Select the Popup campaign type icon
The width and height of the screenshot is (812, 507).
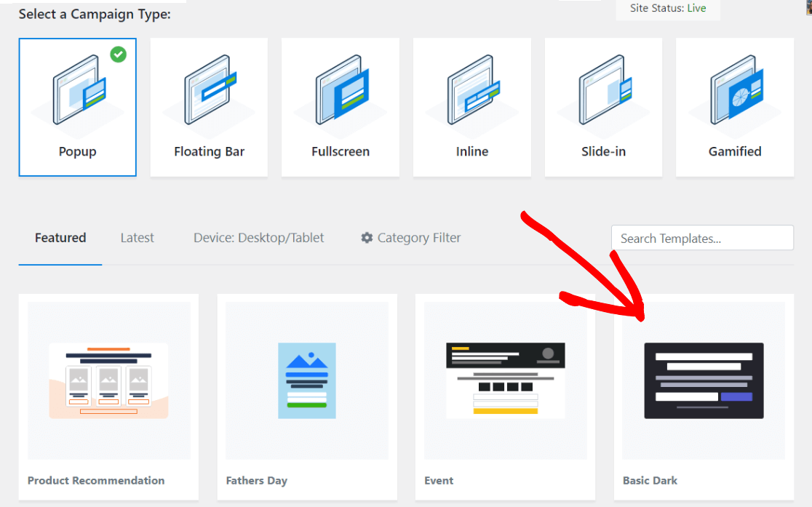point(79,90)
